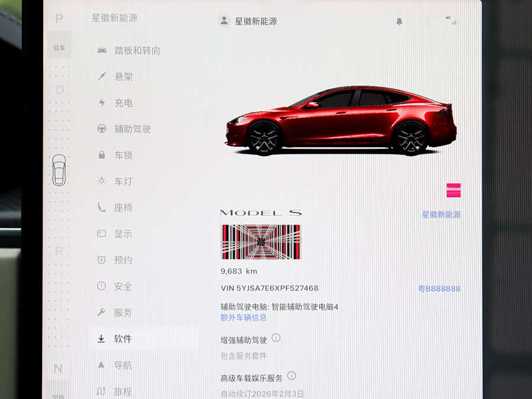Viewport: 532px width, 399px height.
Task: Select the 软件 download arrow icon
Action: (x=102, y=339)
